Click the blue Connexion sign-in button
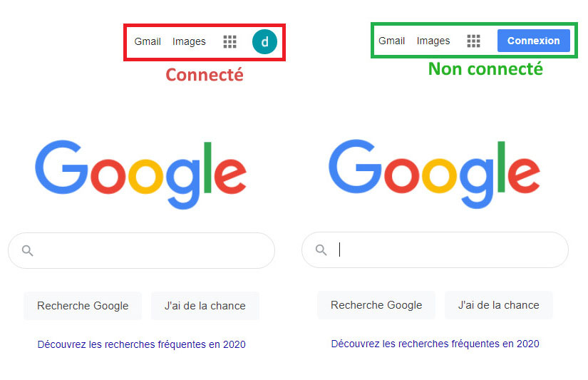Viewport: 588px width, 380px height. [534, 41]
